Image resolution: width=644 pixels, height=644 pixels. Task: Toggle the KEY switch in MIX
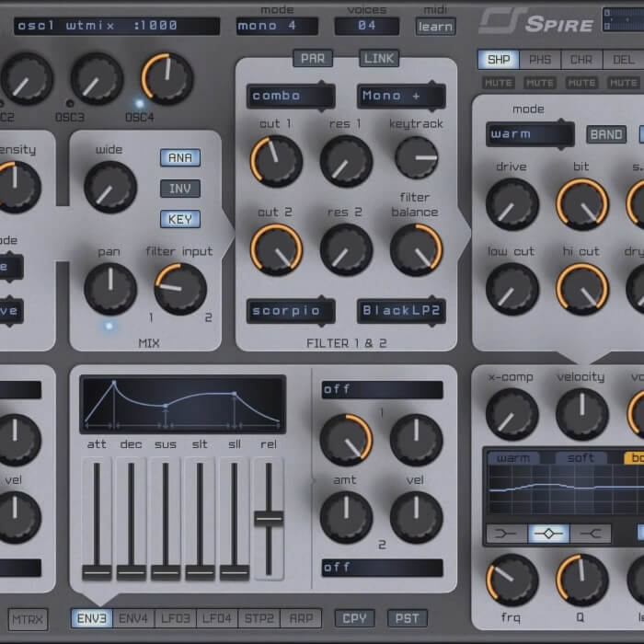pos(180,219)
